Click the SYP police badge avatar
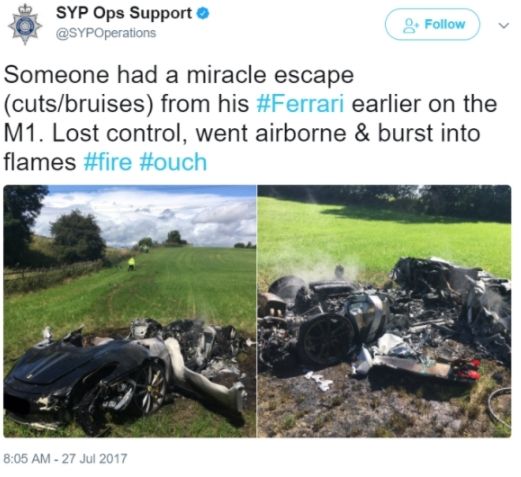This screenshot has height=477, width=521. click(25, 25)
